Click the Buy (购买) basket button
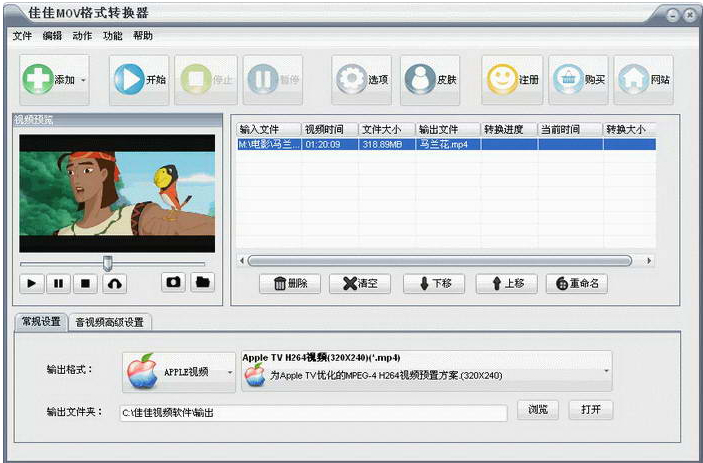Viewport: 703px width, 463px height. tap(578, 80)
